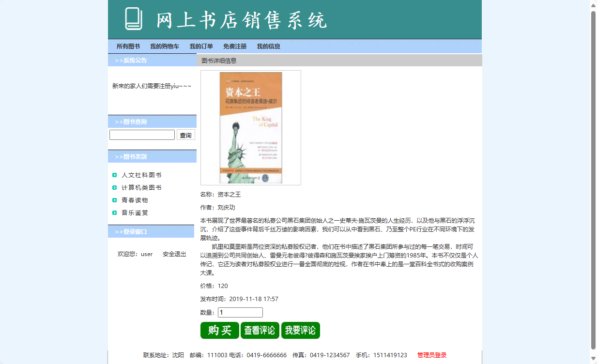Click the 资本之王 book cover image
Image resolution: width=597 pixels, height=364 pixels.
point(250,127)
